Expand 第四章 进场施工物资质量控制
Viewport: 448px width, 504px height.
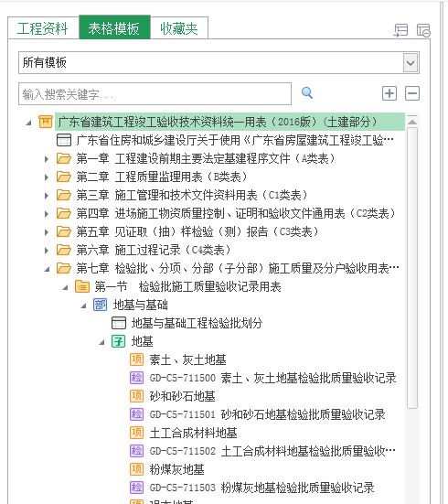[47, 214]
